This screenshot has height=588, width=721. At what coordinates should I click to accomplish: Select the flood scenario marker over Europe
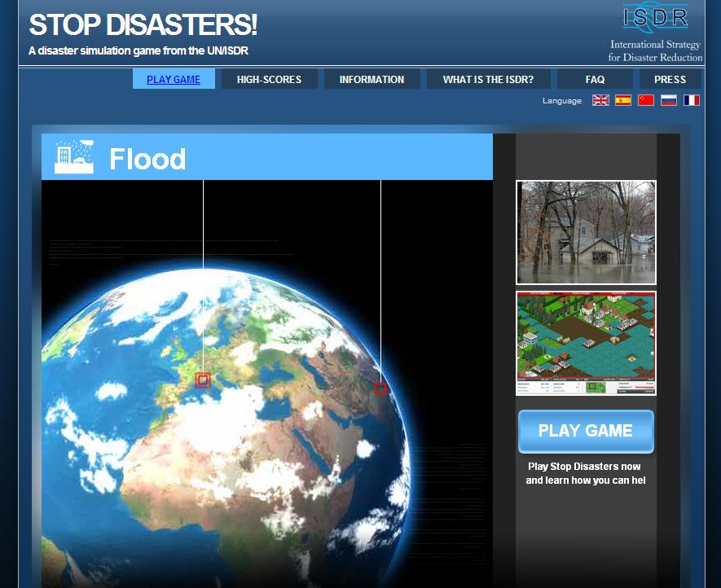(202, 380)
